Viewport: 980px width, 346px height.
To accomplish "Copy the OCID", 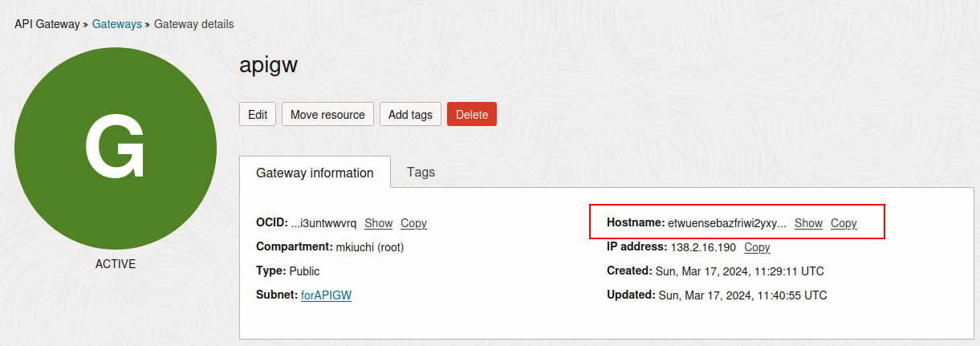I will 414,223.
